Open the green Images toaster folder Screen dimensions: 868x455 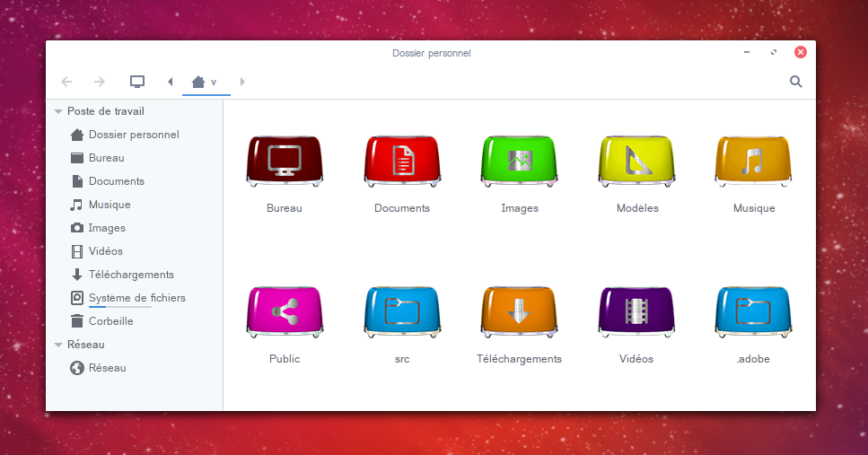pos(519,161)
